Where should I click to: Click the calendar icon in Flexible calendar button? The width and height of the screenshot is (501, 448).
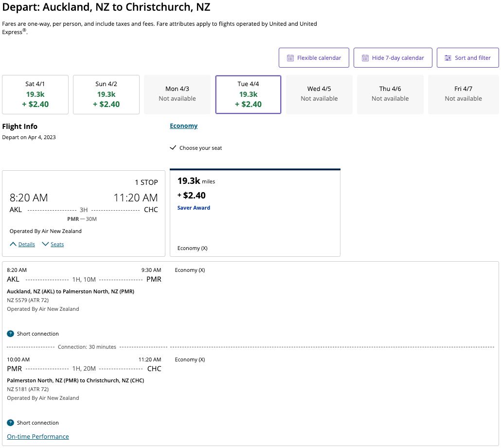(x=290, y=58)
